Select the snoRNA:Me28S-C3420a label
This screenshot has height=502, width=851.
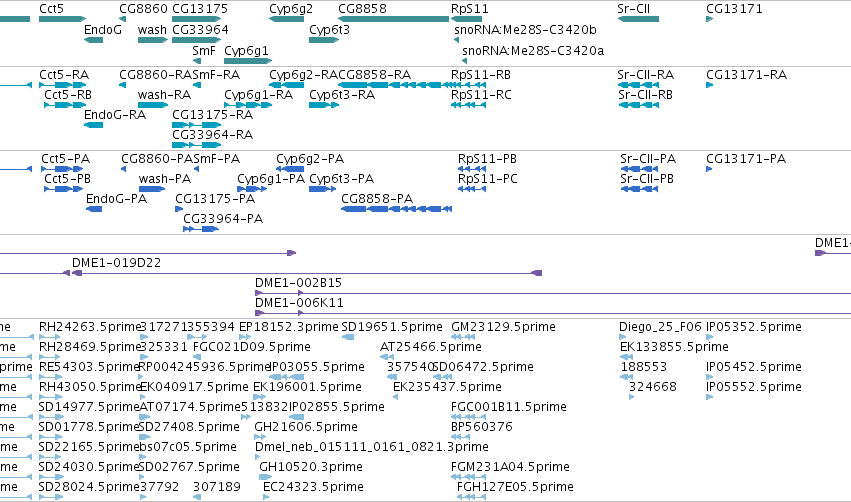pyautogui.click(x=533, y=50)
